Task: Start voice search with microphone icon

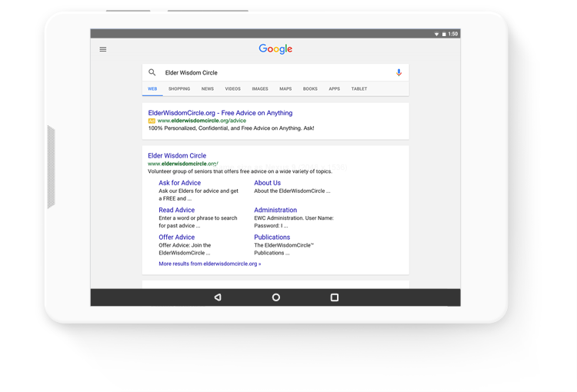Action: (x=399, y=72)
